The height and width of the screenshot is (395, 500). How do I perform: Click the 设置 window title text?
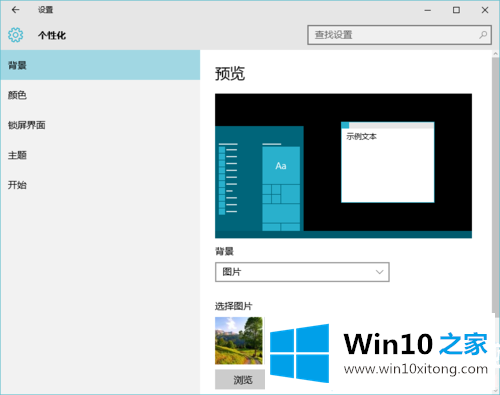pos(45,10)
